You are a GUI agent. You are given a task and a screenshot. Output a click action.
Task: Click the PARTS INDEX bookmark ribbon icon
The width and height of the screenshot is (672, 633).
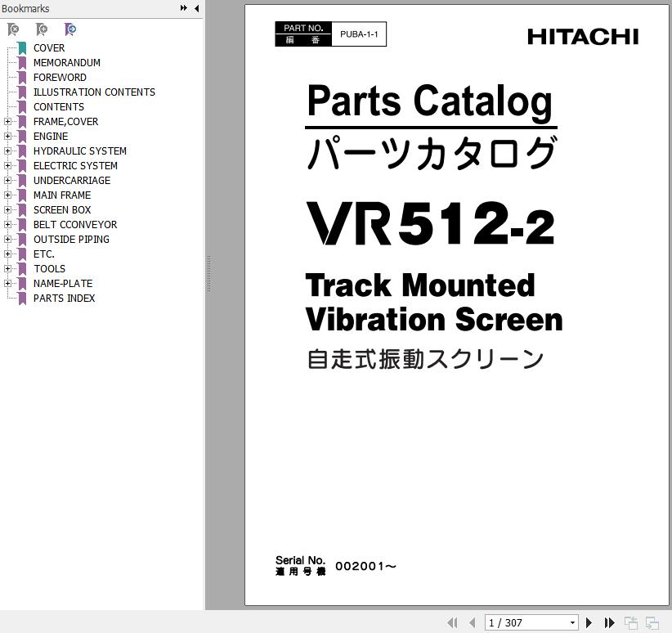coord(22,298)
